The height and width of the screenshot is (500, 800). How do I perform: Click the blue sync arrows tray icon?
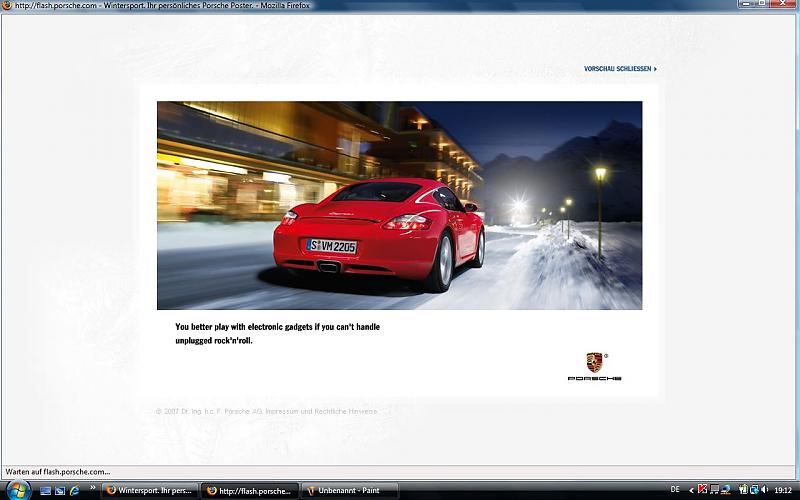[754, 490]
